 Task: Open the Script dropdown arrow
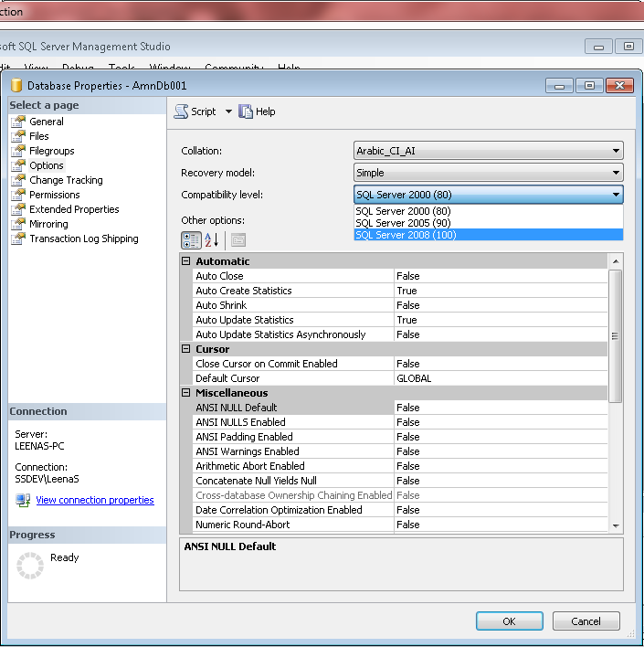point(228,111)
